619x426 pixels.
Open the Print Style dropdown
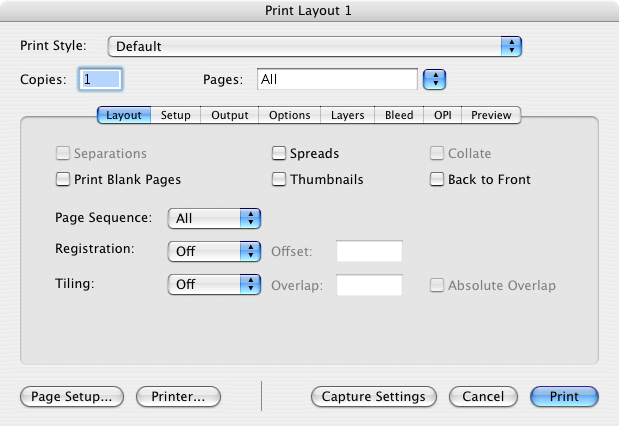(315, 46)
